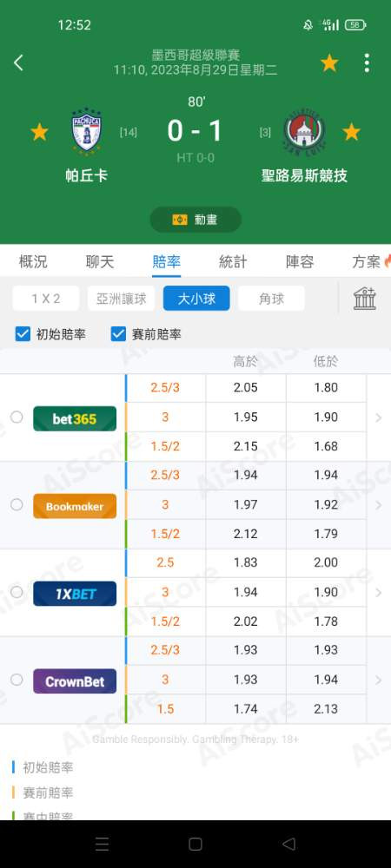Expand the bet365 odds row chevron
Screen dimensions: 391x868
coord(379,418)
